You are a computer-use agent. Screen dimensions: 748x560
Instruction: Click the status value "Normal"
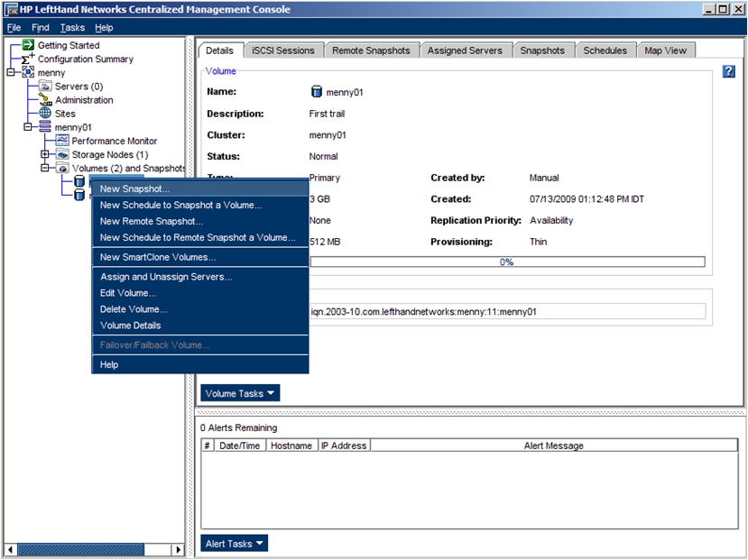pyautogui.click(x=323, y=156)
